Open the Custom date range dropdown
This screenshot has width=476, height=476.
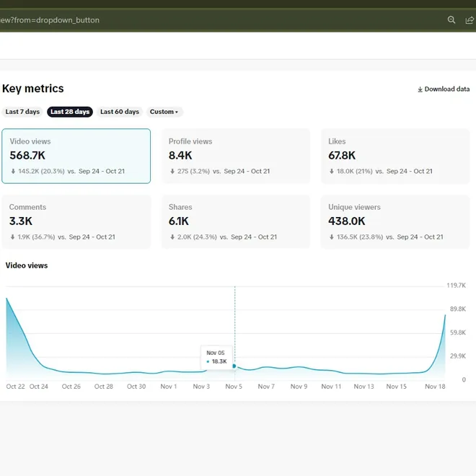click(164, 112)
